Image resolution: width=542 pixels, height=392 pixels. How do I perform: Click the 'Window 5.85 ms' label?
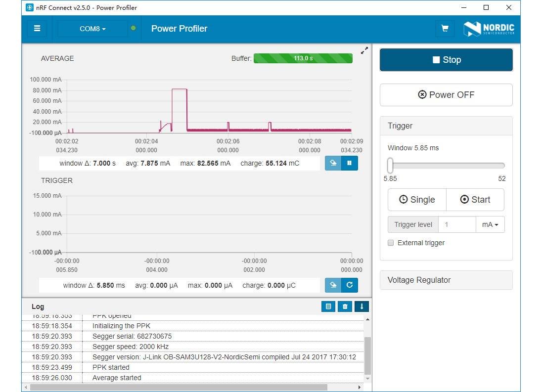[x=413, y=148]
